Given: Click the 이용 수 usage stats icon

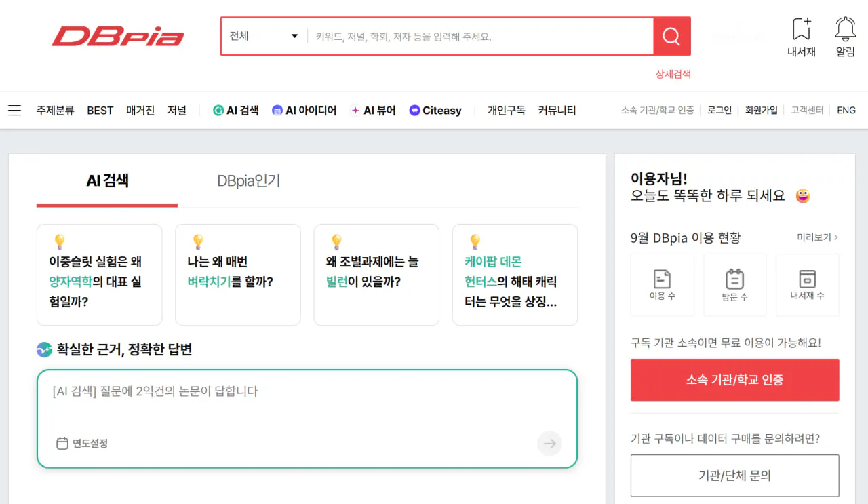Looking at the screenshot, I should coord(663,285).
